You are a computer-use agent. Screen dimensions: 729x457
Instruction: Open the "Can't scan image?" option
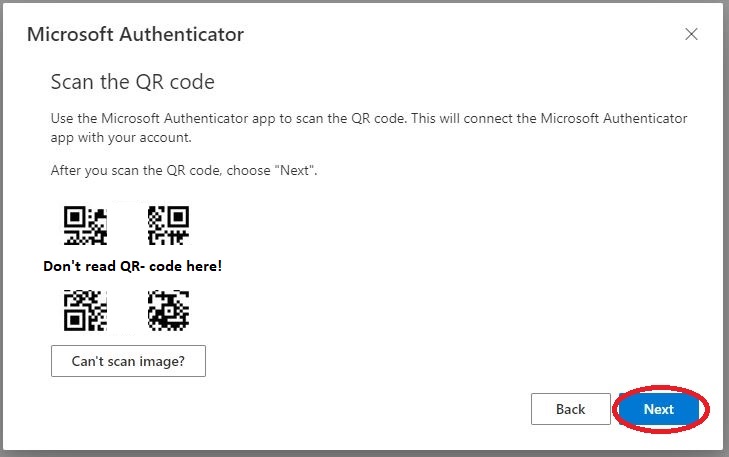pyautogui.click(x=128, y=361)
